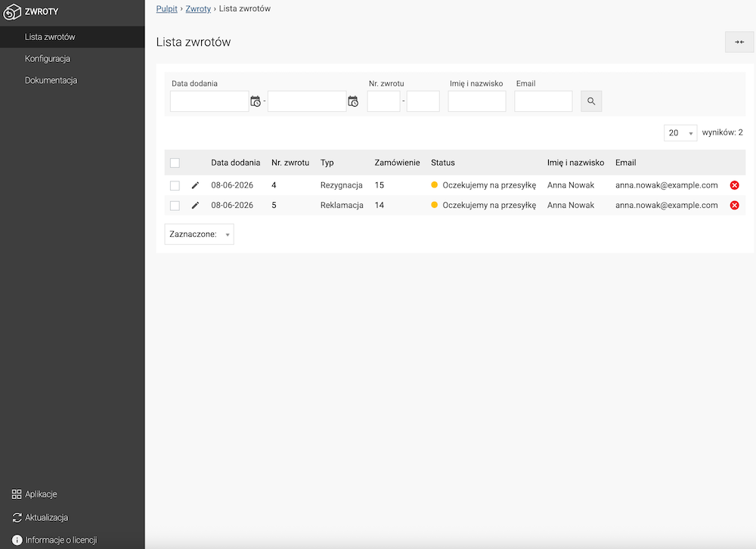The image size is (756, 549).
Task: Click the Zwroty box logo icon
Action: (x=12, y=11)
